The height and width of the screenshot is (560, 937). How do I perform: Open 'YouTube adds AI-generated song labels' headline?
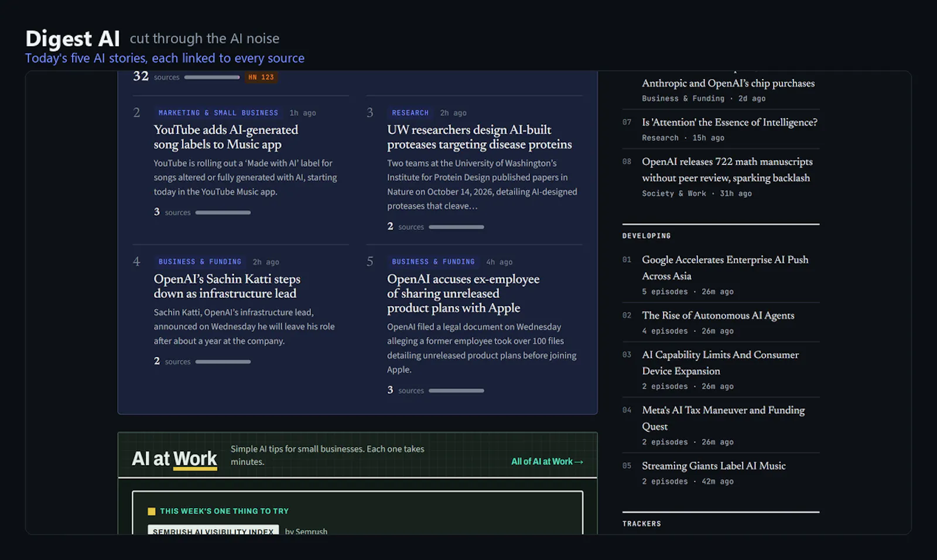(x=225, y=137)
